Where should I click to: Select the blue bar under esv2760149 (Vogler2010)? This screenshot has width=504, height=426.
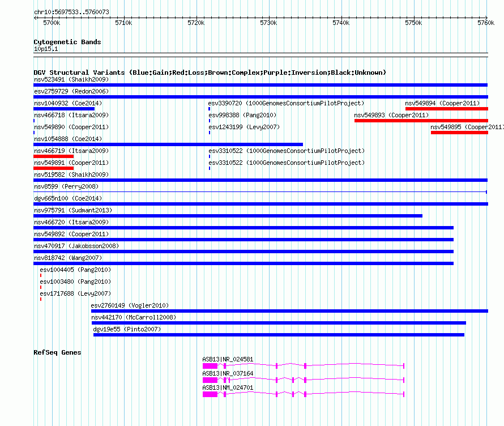point(289,311)
